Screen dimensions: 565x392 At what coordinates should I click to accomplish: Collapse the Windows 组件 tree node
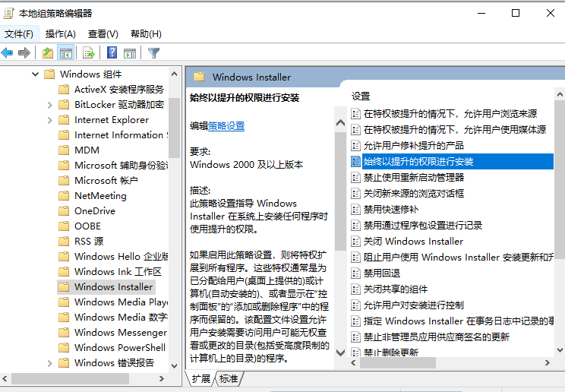pos(35,74)
